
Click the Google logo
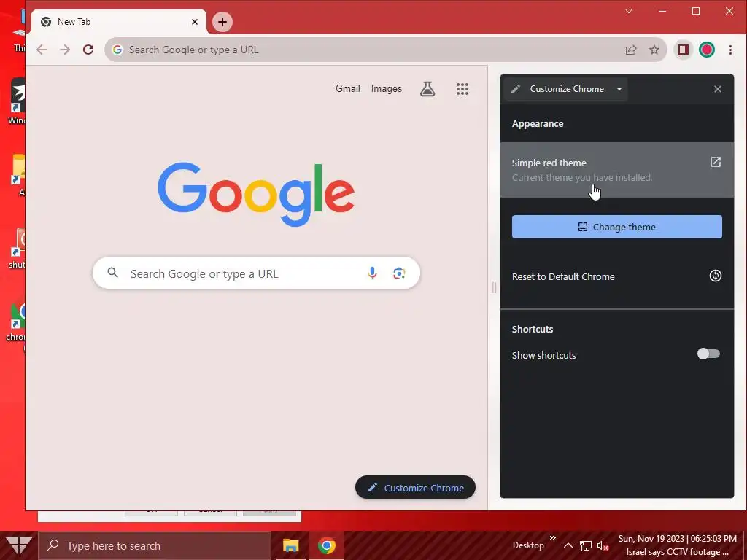coord(256,194)
